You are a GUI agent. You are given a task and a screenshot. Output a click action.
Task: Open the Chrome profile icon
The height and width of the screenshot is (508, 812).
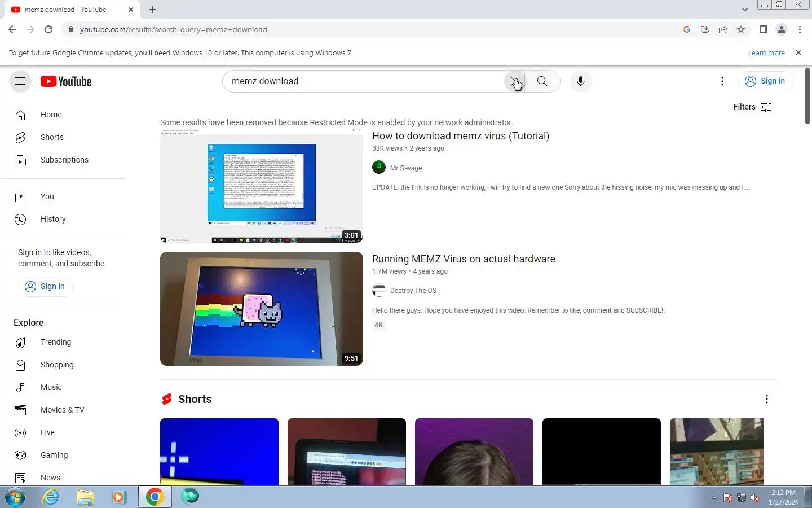[782, 29]
